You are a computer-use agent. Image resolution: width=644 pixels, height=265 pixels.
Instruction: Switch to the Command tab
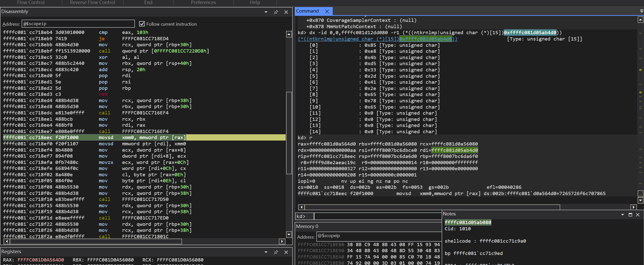pos(307,11)
